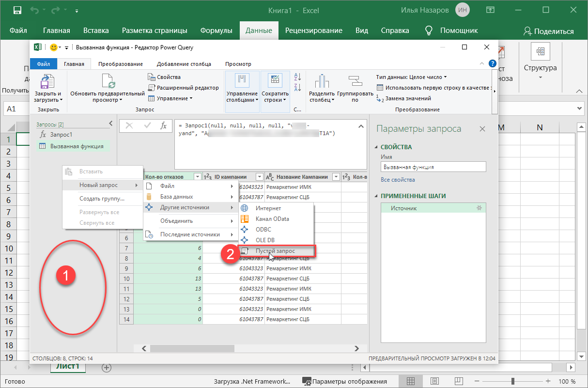
Task: Click the Refresh Preview icon
Action: 108,81
